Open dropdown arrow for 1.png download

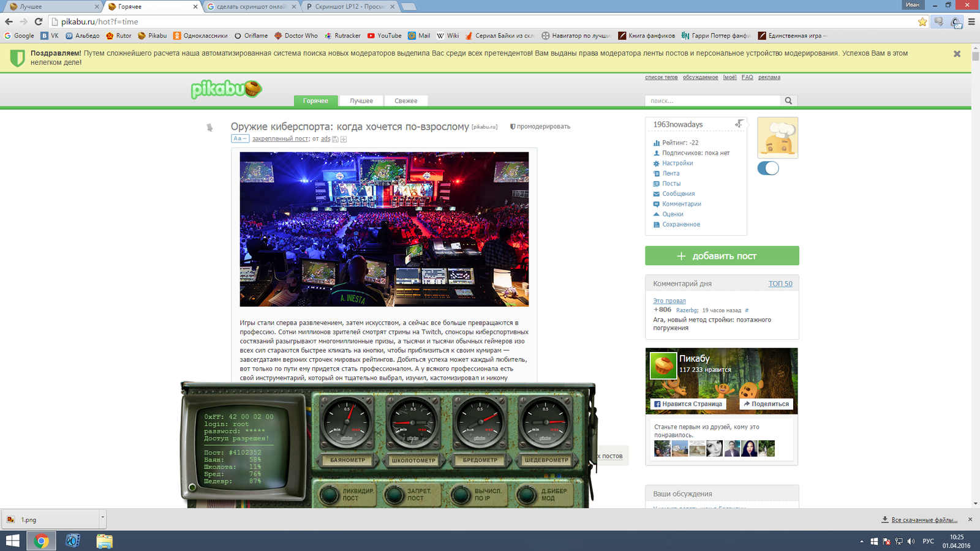tap(102, 519)
